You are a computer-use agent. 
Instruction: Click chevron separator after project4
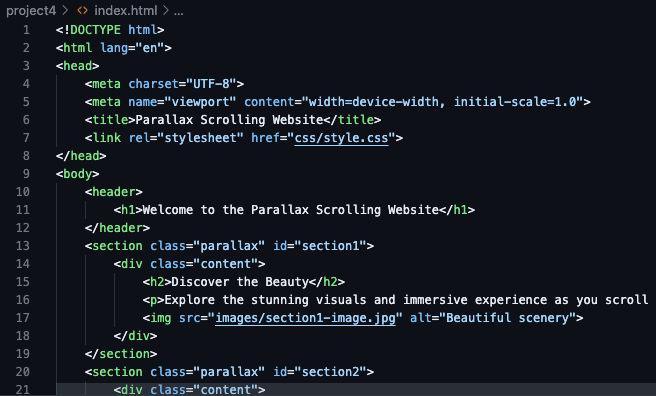coord(65,10)
